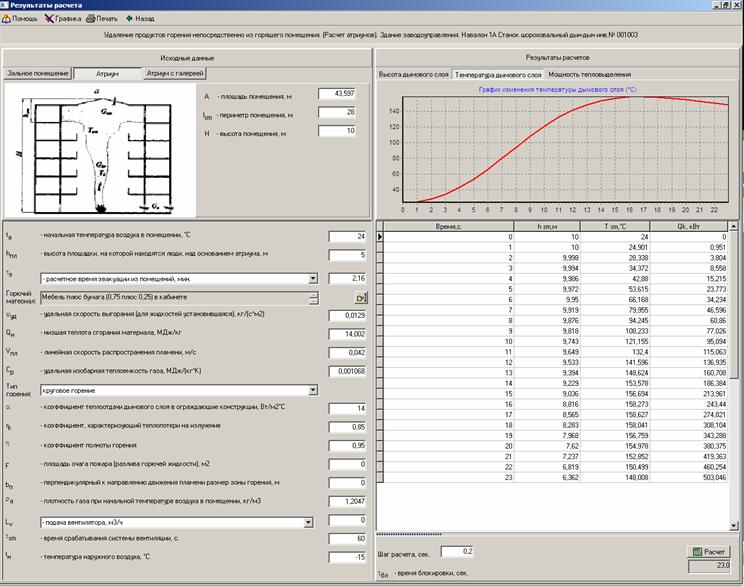Open the Тип горения combustion type dropdown

(x=313, y=390)
